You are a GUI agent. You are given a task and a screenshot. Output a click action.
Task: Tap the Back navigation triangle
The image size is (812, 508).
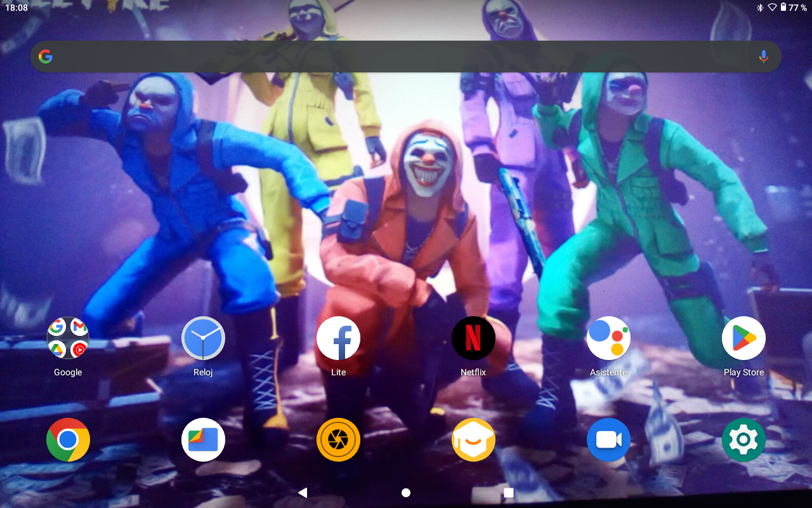click(303, 493)
